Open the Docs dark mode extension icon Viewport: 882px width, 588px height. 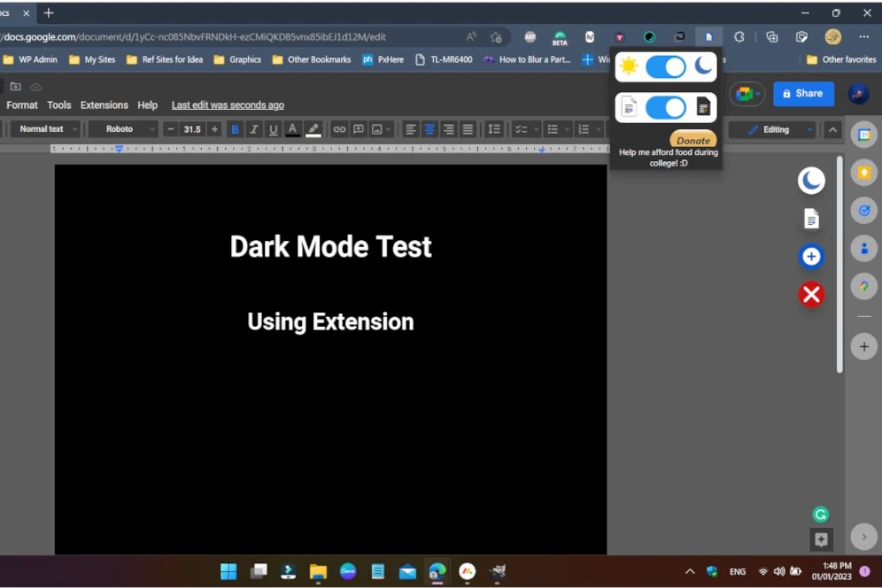708,37
